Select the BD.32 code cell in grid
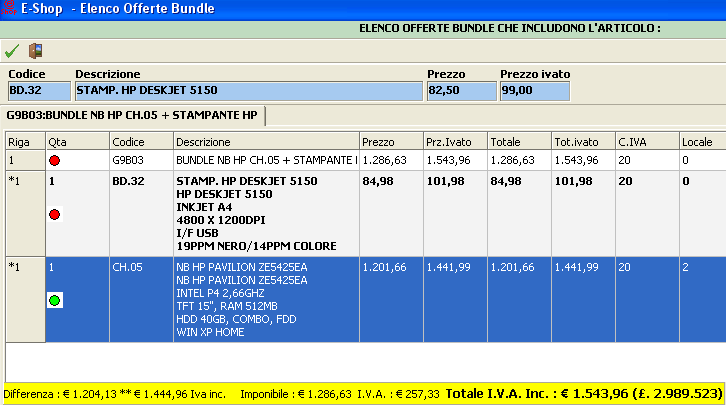 [141, 213]
